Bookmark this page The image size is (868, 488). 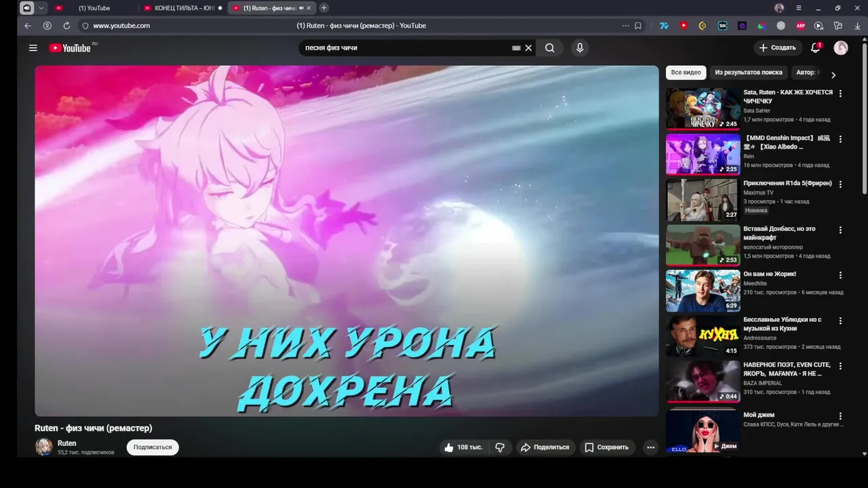(638, 26)
